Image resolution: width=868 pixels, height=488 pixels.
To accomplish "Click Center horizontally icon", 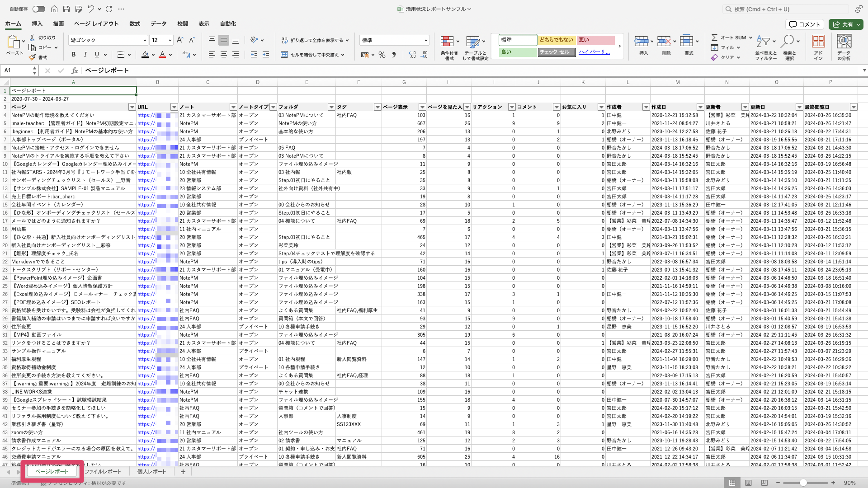I will click(x=224, y=55).
